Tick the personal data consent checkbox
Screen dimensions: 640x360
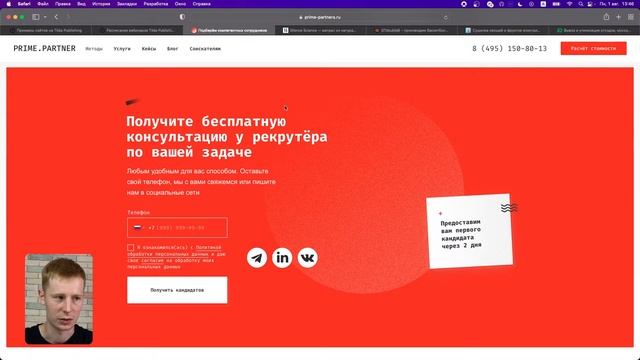131,247
